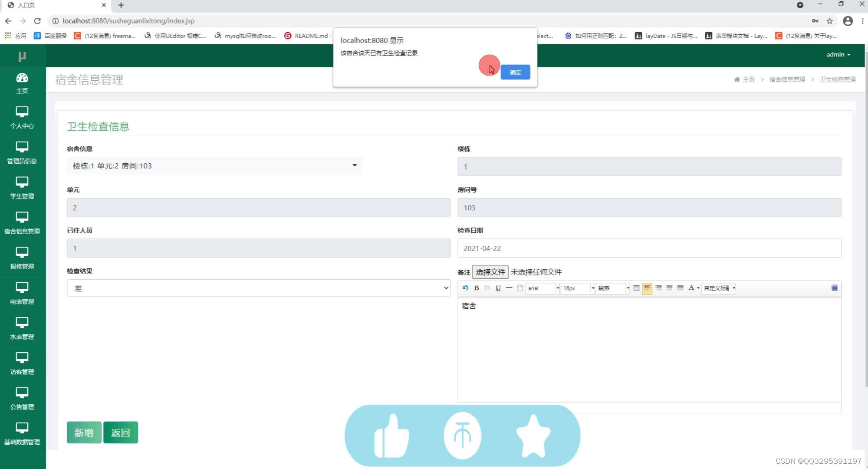This screenshot has width=868, height=469.
Task: Open 个人中心 in the sidebar
Action: tap(22, 118)
